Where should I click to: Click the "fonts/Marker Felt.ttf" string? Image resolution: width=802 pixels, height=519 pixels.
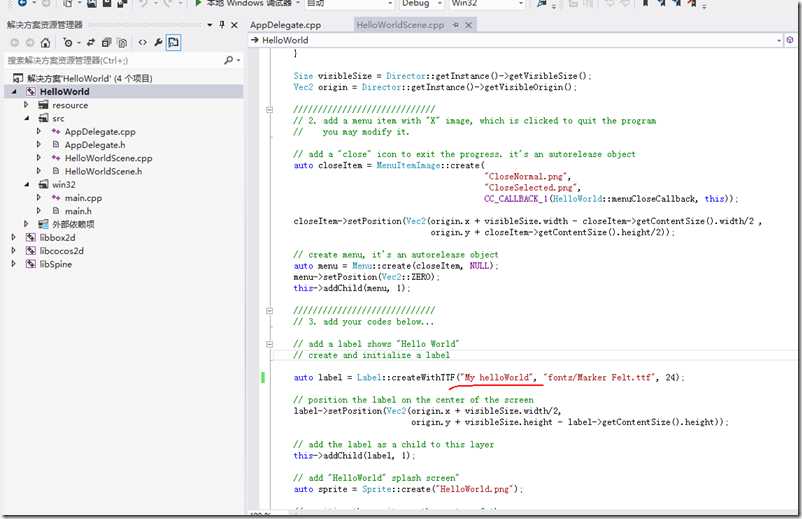click(x=599, y=377)
